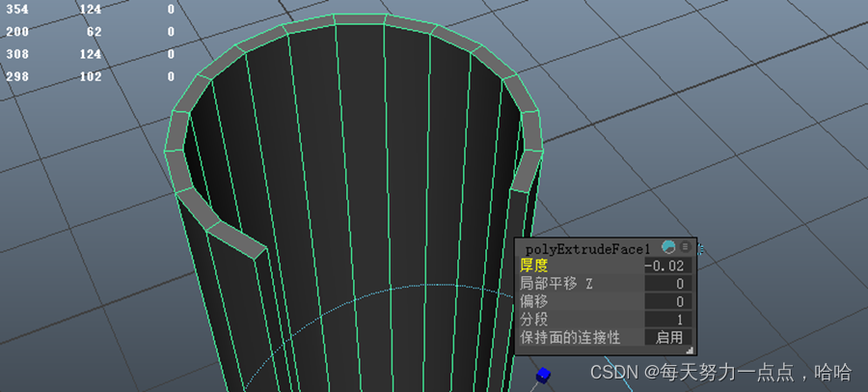Click the panel's bottom-right resize grip

click(690, 350)
